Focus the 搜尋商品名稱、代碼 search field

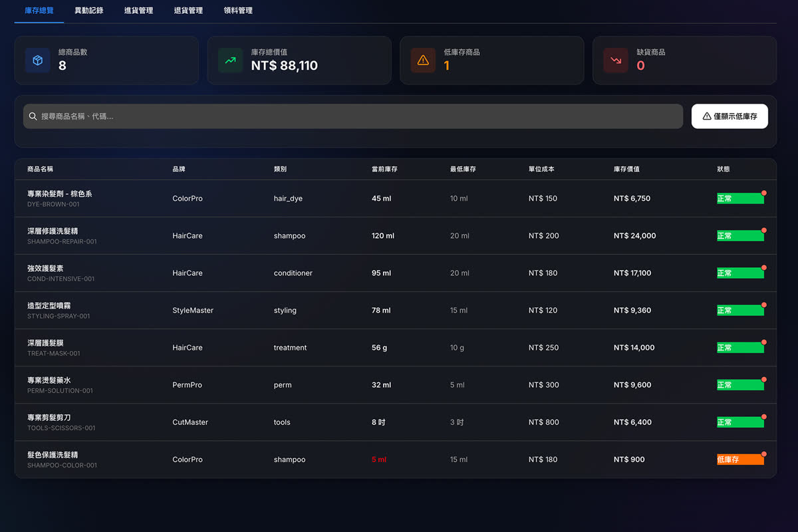(353, 116)
